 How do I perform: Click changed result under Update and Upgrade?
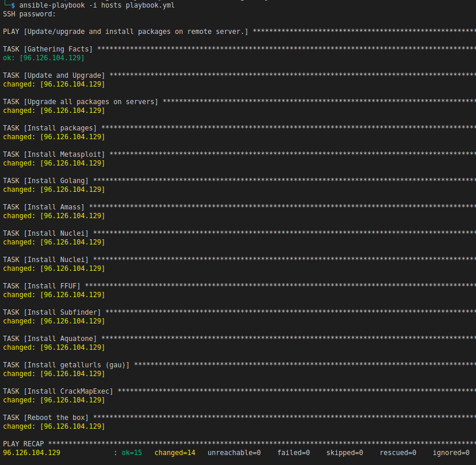(x=54, y=84)
